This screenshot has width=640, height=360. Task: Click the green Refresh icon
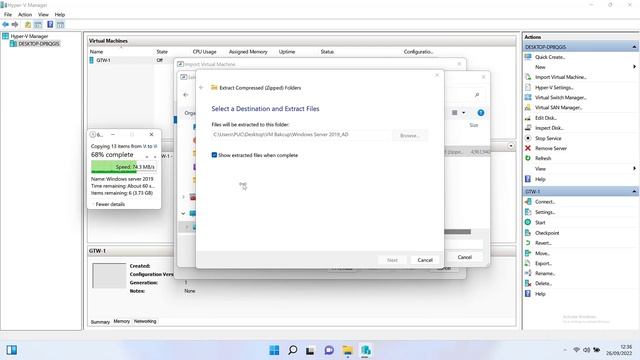(x=528, y=158)
